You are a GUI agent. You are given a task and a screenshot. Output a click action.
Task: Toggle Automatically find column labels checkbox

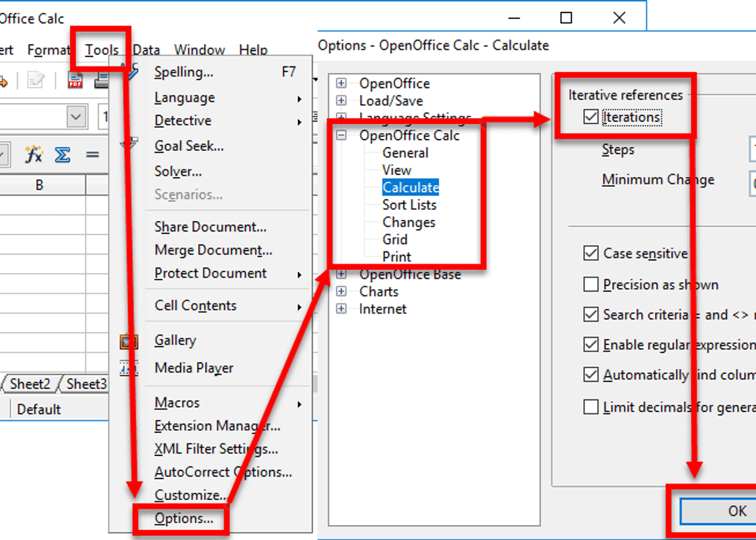point(591,375)
